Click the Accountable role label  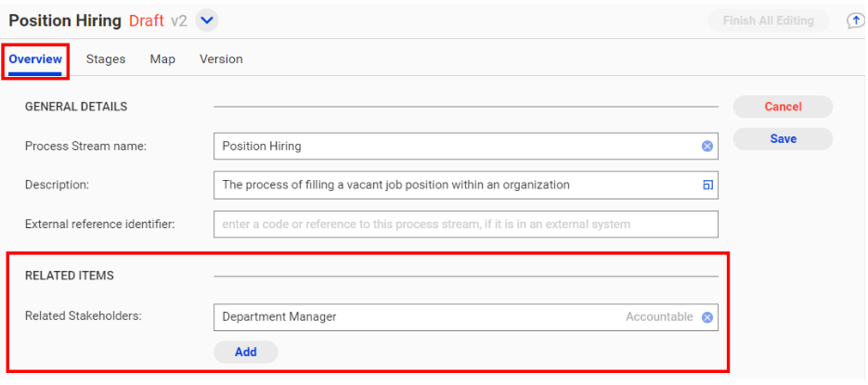[659, 317]
